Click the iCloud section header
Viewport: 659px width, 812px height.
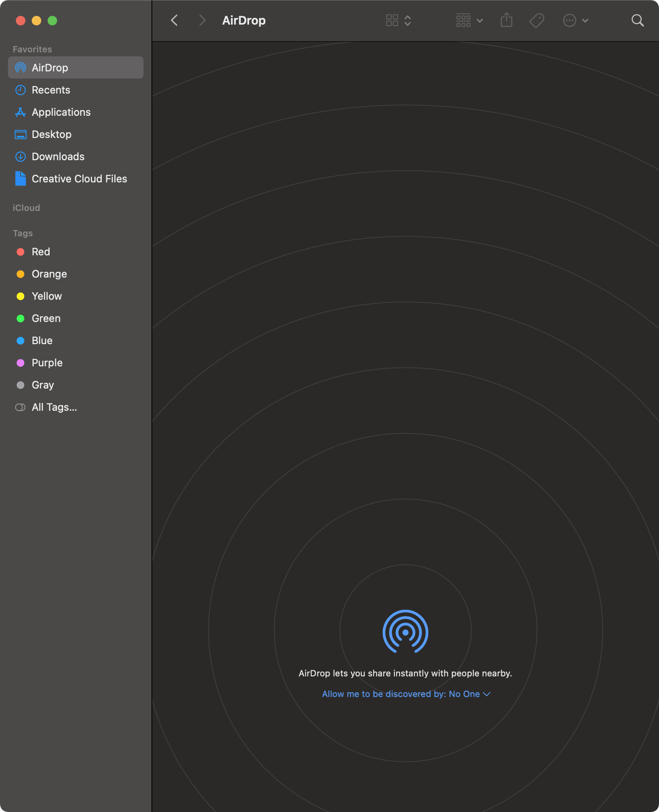point(26,208)
